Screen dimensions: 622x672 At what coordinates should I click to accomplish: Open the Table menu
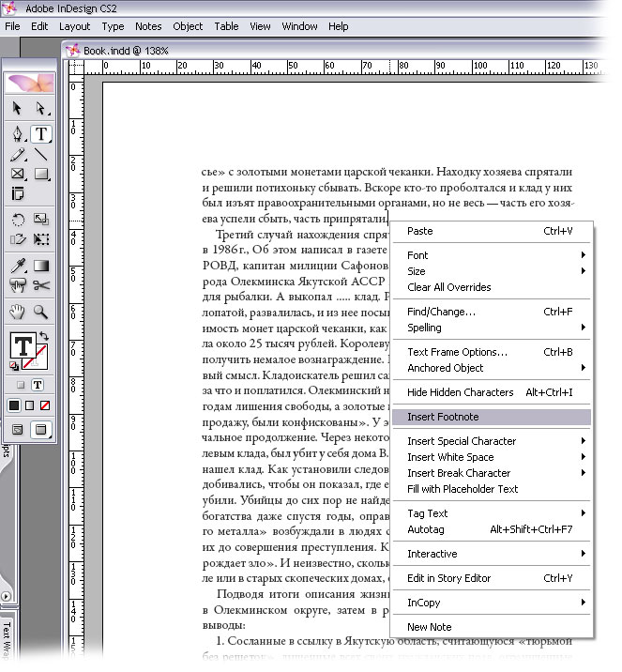coord(226,26)
